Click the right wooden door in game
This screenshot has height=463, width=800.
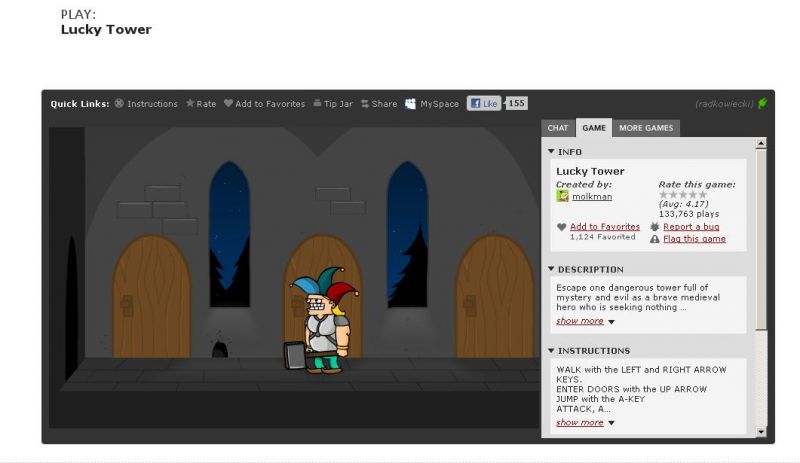click(494, 296)
